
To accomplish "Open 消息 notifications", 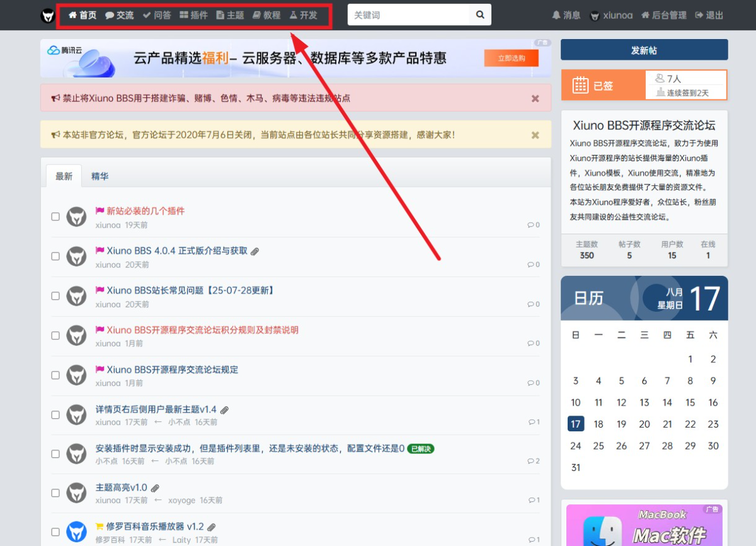I will point(566,15).
